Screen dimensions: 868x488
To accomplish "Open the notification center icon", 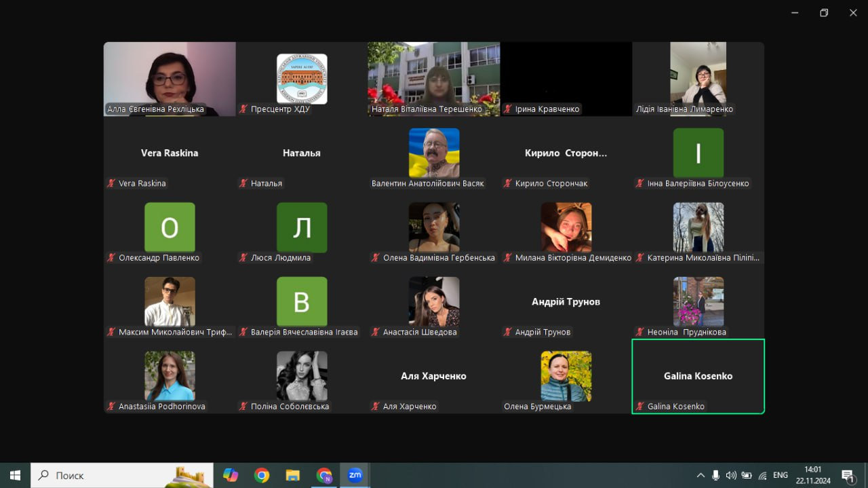I will click(x=847, y=475).
